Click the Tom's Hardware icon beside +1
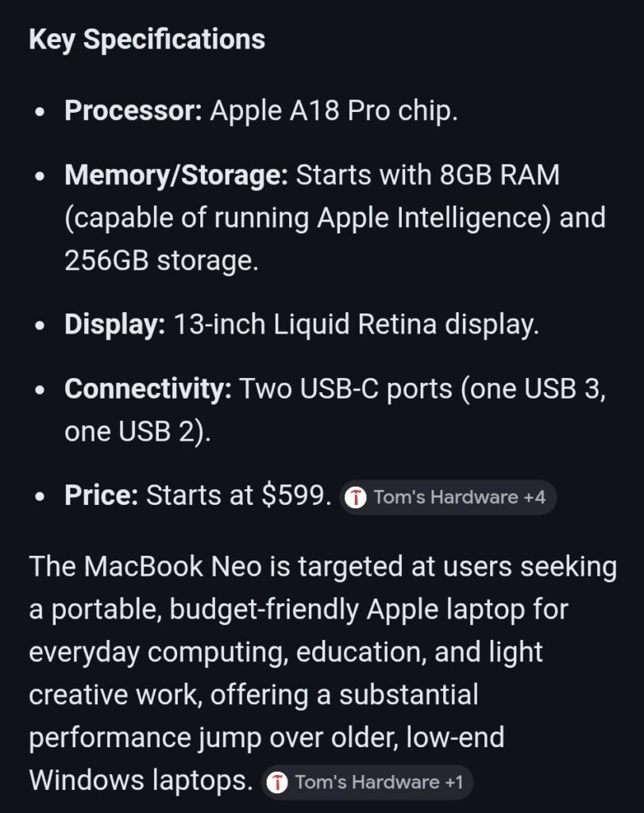This screenshot has height=813, width=644. pyautogui.click(x=277, y=782)
